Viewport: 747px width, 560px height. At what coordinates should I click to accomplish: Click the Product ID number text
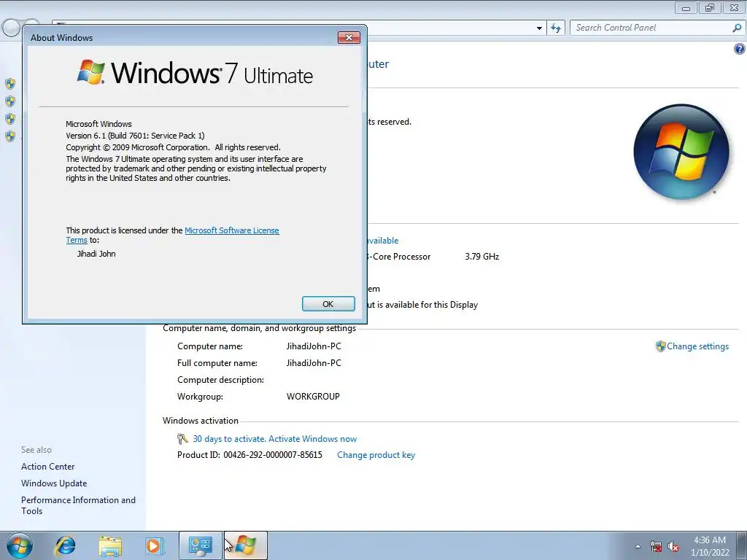pyautogui.click(x=273, y=455)
